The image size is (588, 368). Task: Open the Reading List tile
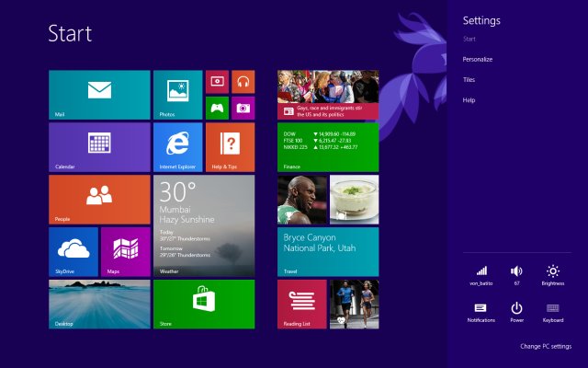(x=302, y=304)
